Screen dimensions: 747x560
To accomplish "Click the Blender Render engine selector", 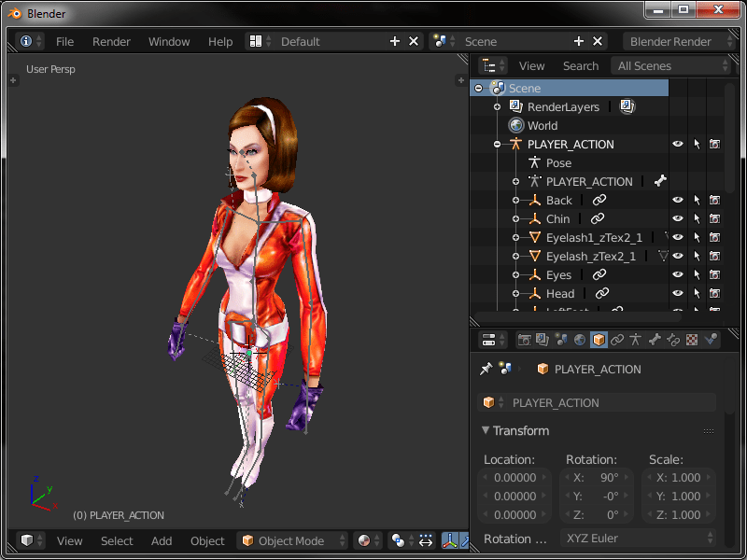I will pyautogui.click(x=679, y=41).
